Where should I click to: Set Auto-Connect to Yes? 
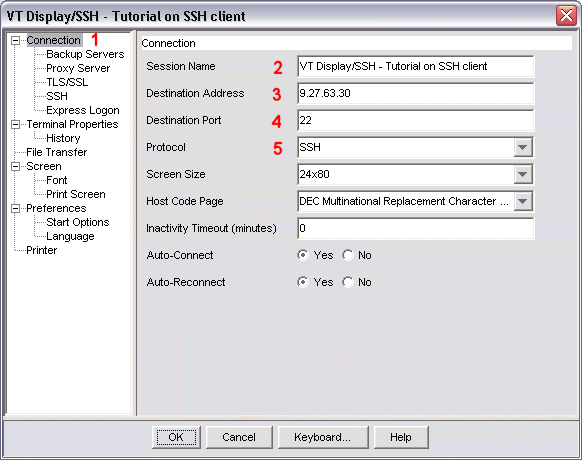(303, 255)
